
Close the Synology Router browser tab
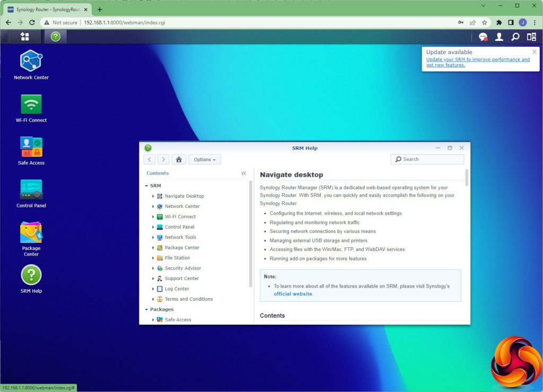tap(86, 10)
